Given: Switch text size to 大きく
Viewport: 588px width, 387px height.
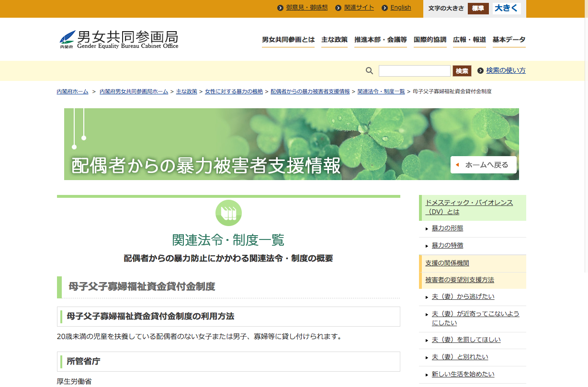Looking at the screenshot, I should [x=506, y=8].
